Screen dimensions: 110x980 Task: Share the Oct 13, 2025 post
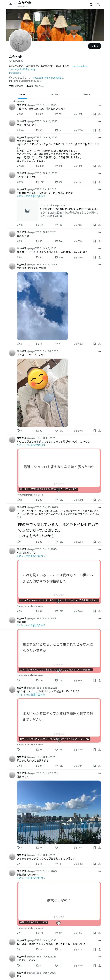99,166
